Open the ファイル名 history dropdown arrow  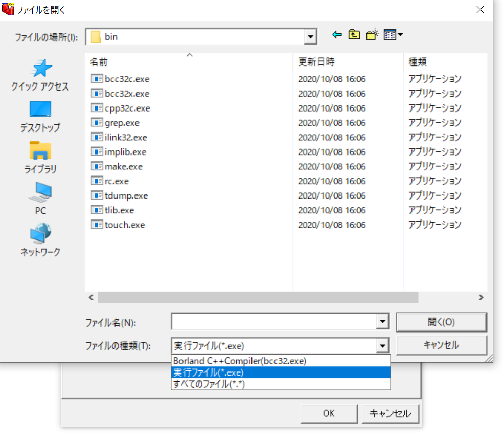point(382,321)
